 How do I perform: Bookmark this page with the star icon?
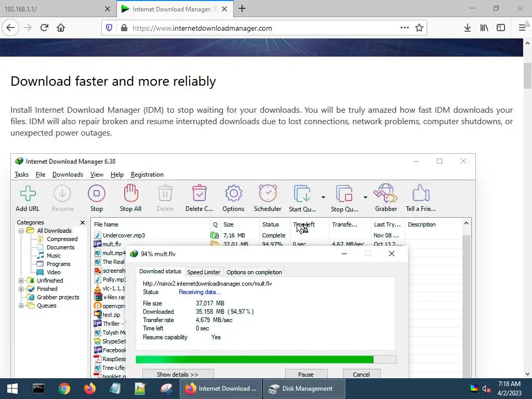[419, 28]
